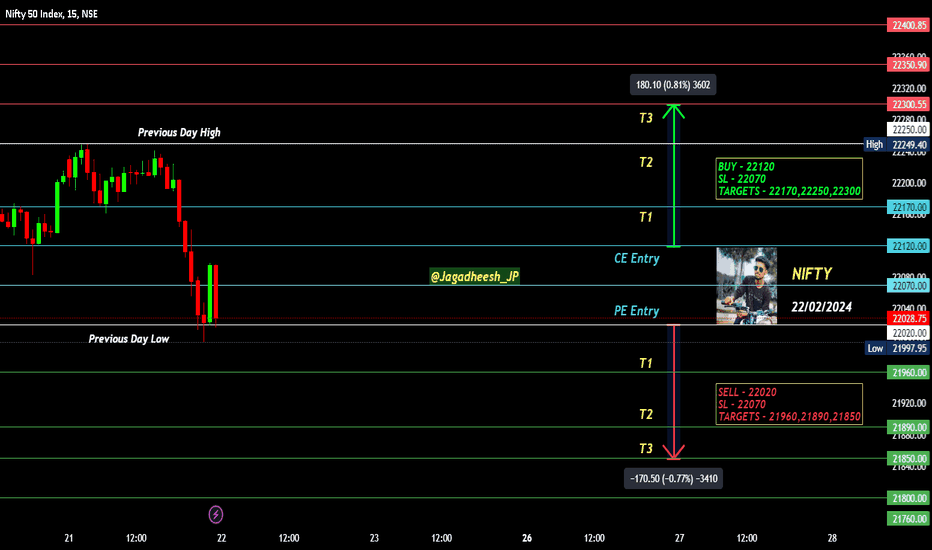Click the profile photo thumbnail beside NIFTY
Viewport: 932px width, 550px height.
[x=747, y=286]
